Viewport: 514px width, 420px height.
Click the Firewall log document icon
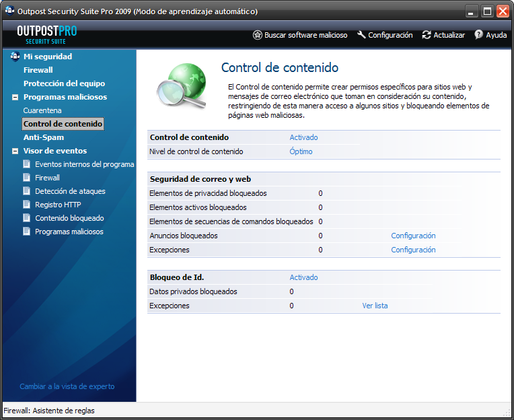point(26,178)
